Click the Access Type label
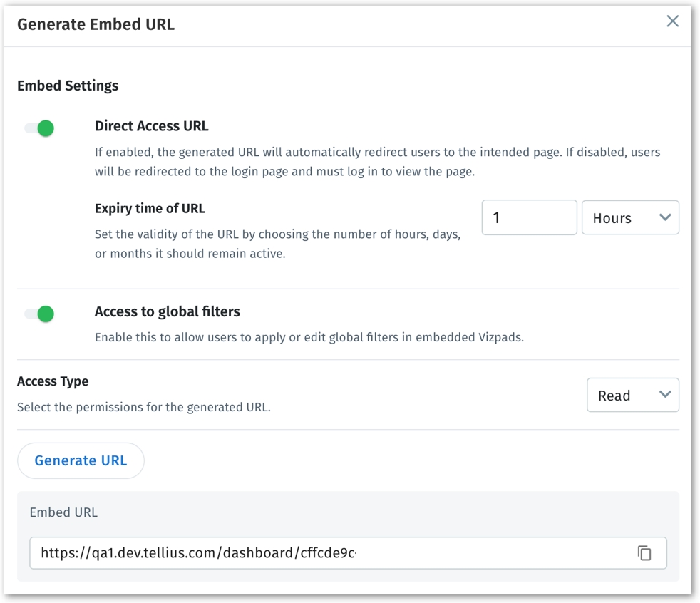The height and width of the screenshot is (603, 700). click(x=53, y=381)
